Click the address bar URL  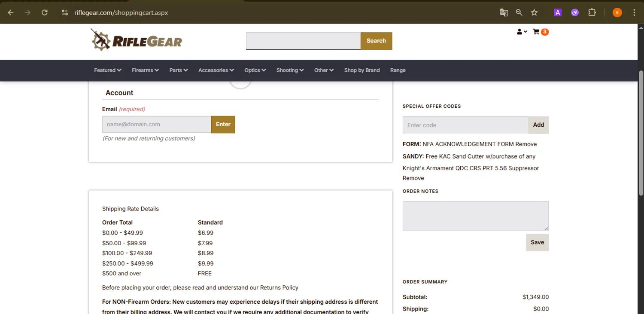coord(121,12)
